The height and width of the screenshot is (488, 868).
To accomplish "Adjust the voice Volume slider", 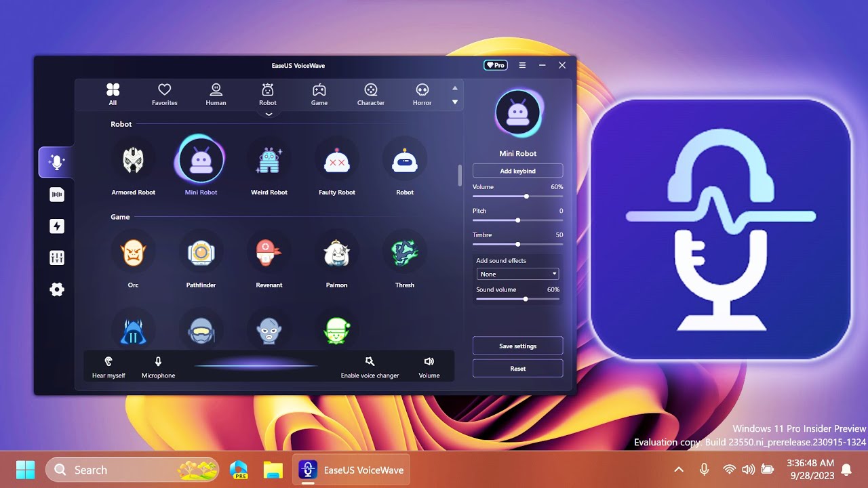I will point(517,196).
